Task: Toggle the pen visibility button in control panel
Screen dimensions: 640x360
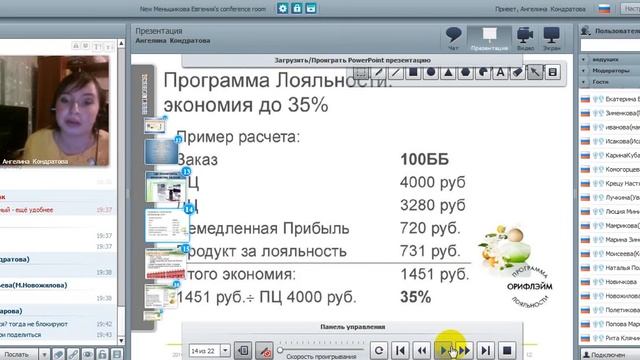Action: [264, 351]
